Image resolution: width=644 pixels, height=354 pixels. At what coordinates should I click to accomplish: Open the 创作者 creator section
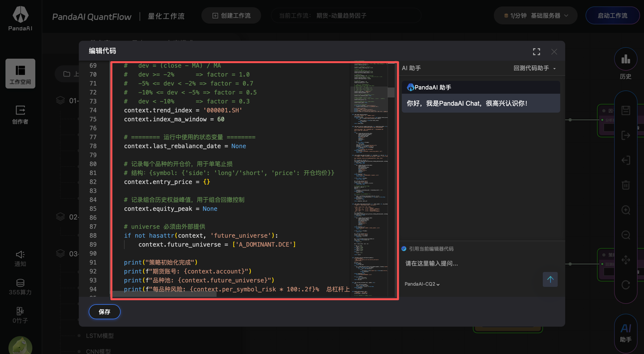(x=20, y=115)
